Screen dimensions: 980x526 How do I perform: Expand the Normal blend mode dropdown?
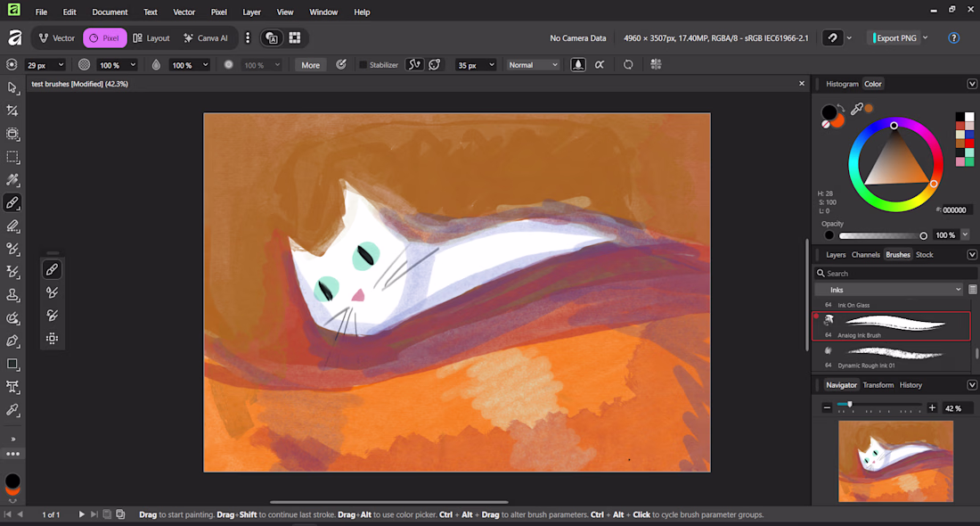pyautogui.click(x=533, y=65)
